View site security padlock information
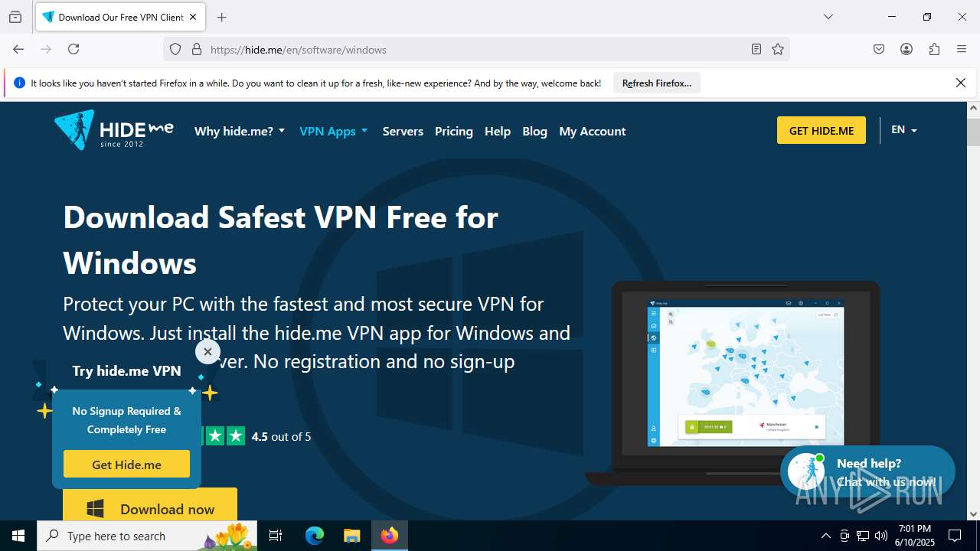Screen dimensions: 980x551 pos(197,49)
